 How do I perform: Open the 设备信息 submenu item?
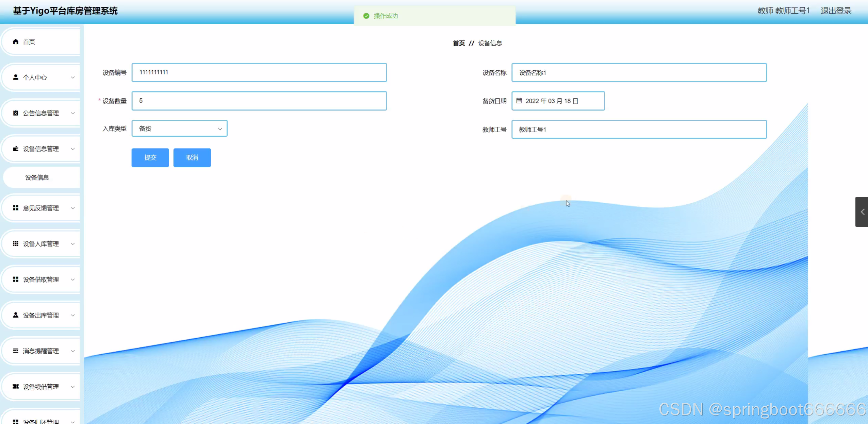click(x=37, y=177)
